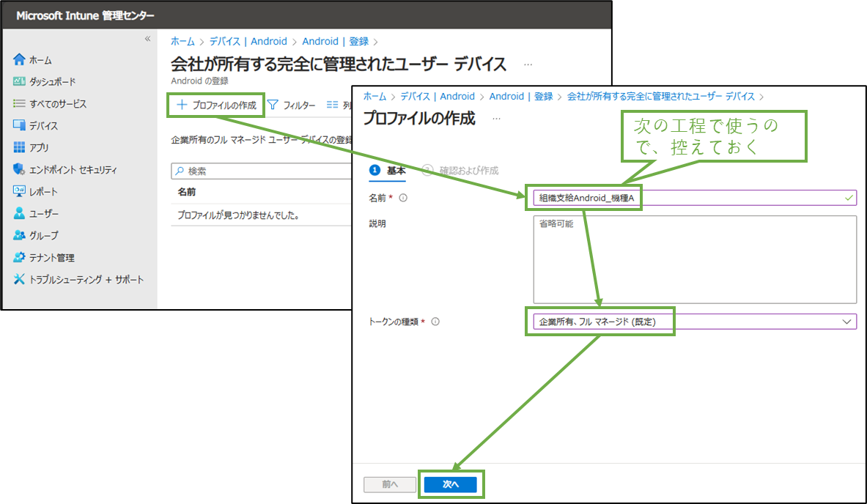
Task: Open 会社が所有する完全に管理されたユーザー デバイス breadcrumb
Action: 661,96
